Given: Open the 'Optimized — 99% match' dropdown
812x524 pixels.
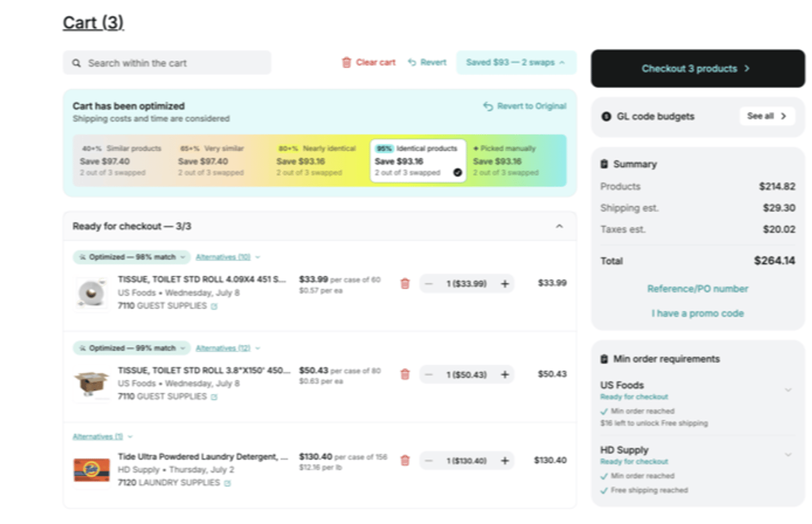Looking at the screenshot, I should pos(131,348).
